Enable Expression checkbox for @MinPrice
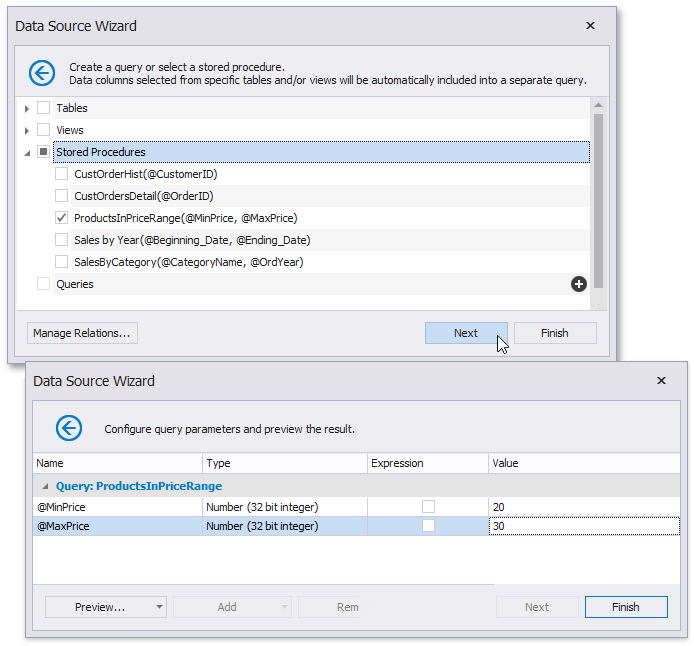Viewport: 694px width, 646px height. click(428, 507)
